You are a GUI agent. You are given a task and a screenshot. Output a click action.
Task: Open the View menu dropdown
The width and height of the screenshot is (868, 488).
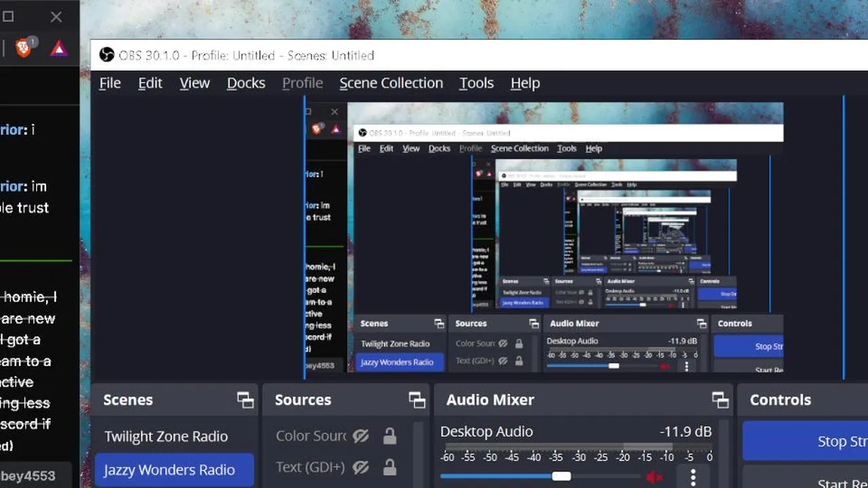(195, 83)
